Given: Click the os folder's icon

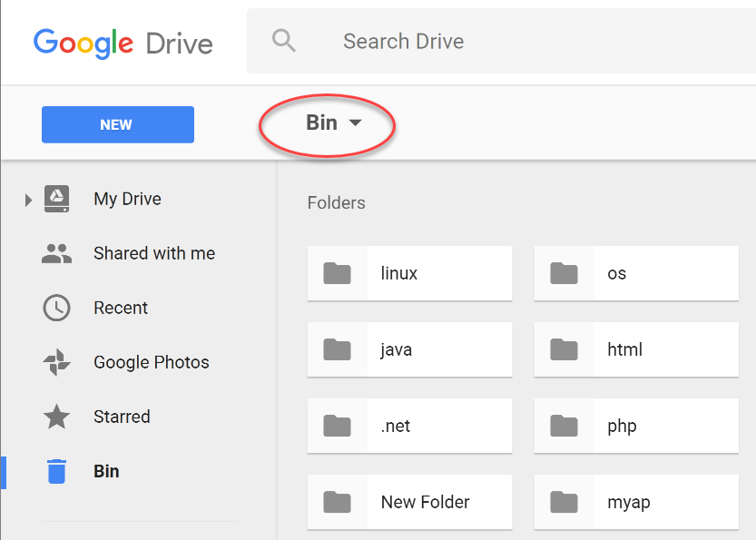Looking at the screenshot, I should click(x=565, y=273).
